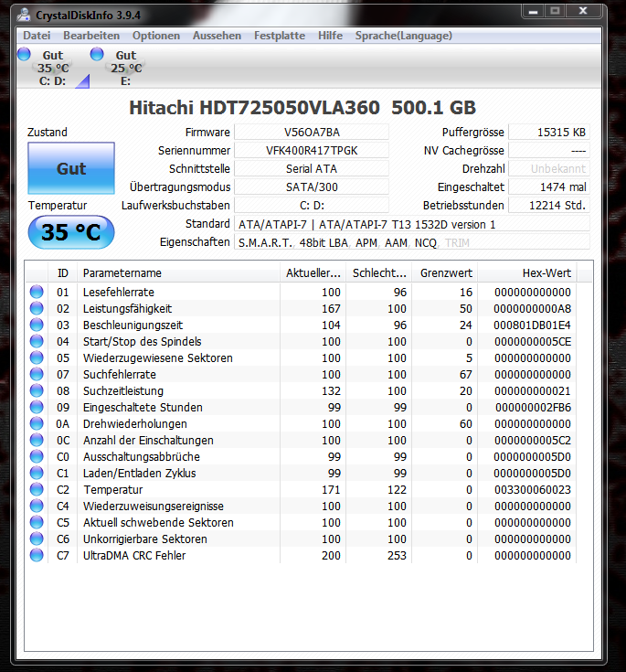The width and height of the screenshot is (626, 672).
Task: Click the Betriebsstunden value 12214 Std.
Action: [x=549, y=206]
